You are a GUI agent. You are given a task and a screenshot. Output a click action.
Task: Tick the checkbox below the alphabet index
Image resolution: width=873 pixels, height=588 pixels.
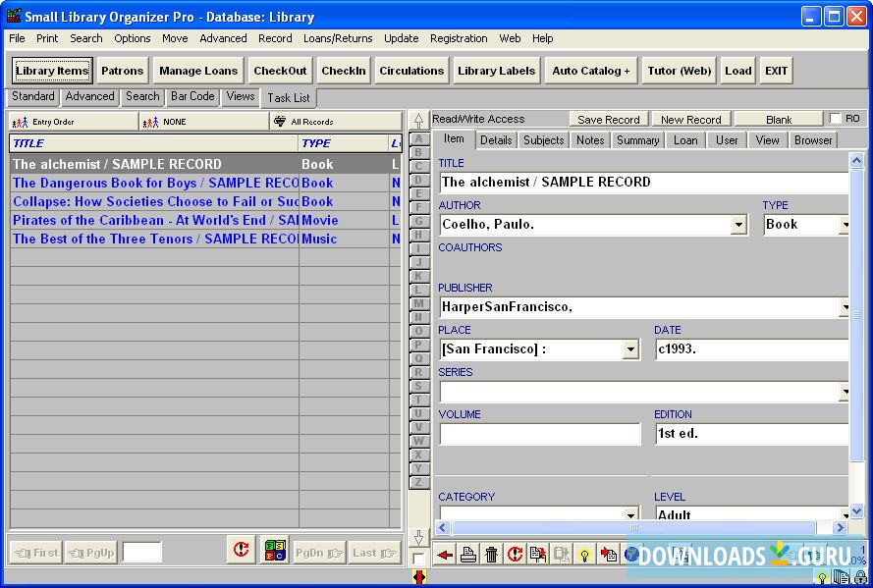[x=419, y=559]
